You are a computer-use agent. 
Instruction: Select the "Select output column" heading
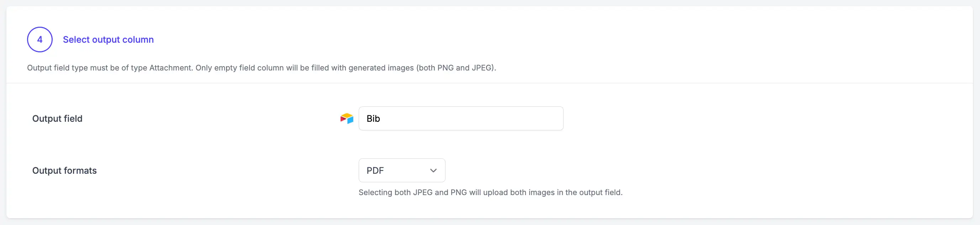coord(108,40)
